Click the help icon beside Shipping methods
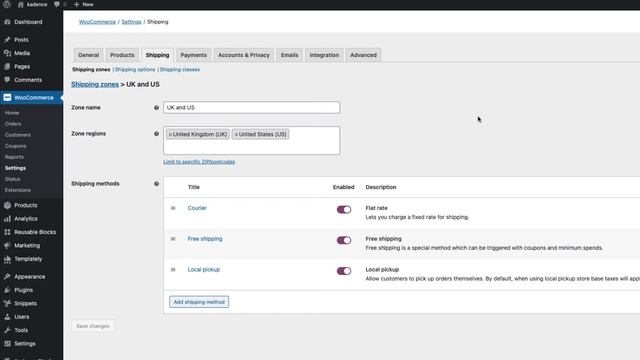 point(156,184)
